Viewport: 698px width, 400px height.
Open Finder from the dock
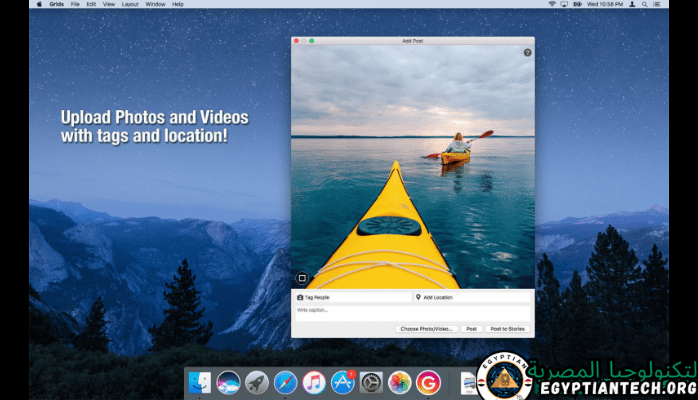coord(199,382)
